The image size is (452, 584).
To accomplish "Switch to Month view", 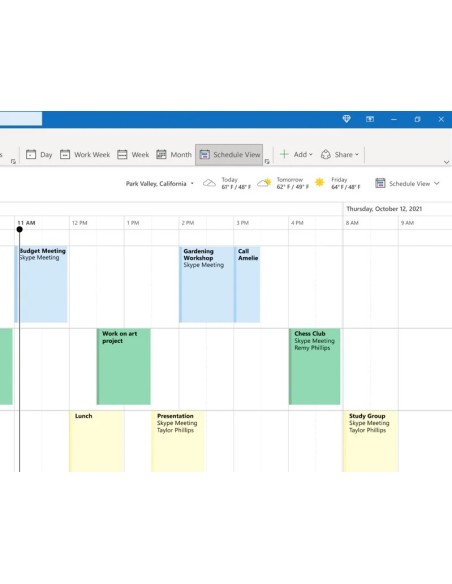I will [174, 155].
